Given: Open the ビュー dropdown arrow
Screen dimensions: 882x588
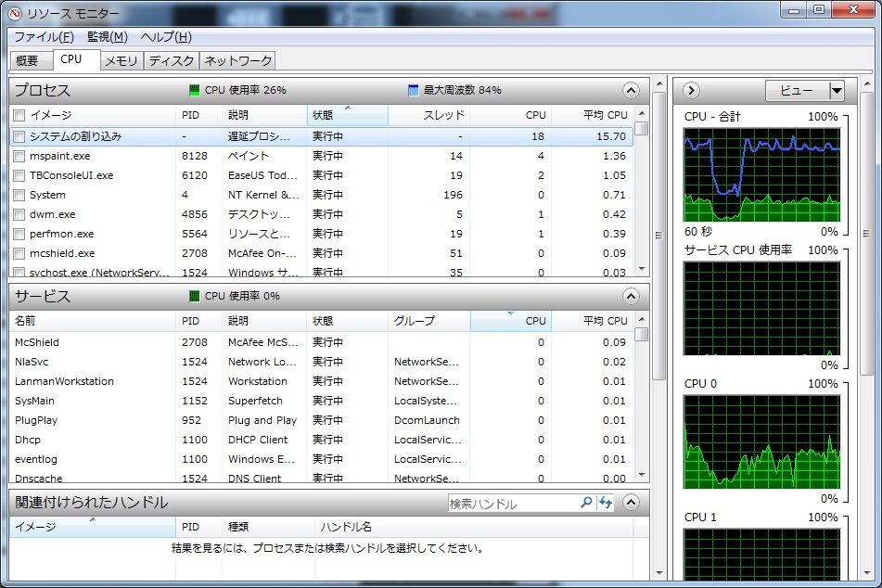Looking at the screenshot, I should point(837,90).
